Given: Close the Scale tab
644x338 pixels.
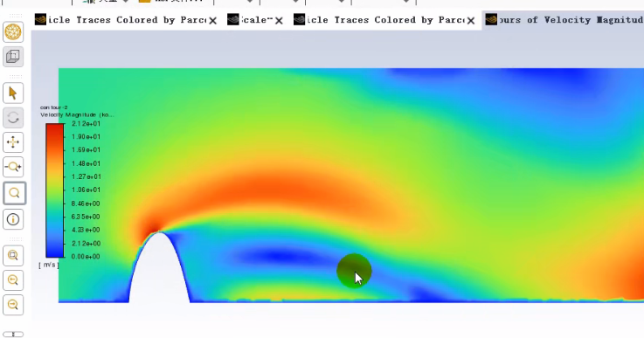Looking at the screenshot, I should pyautogui.click(x=279, y=21).
